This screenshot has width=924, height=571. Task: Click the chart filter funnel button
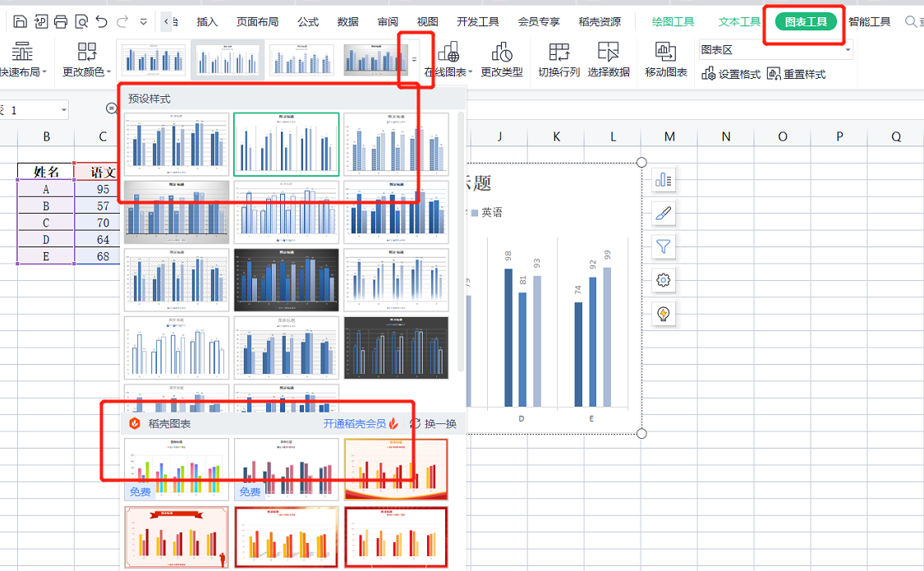click(664, 246)
